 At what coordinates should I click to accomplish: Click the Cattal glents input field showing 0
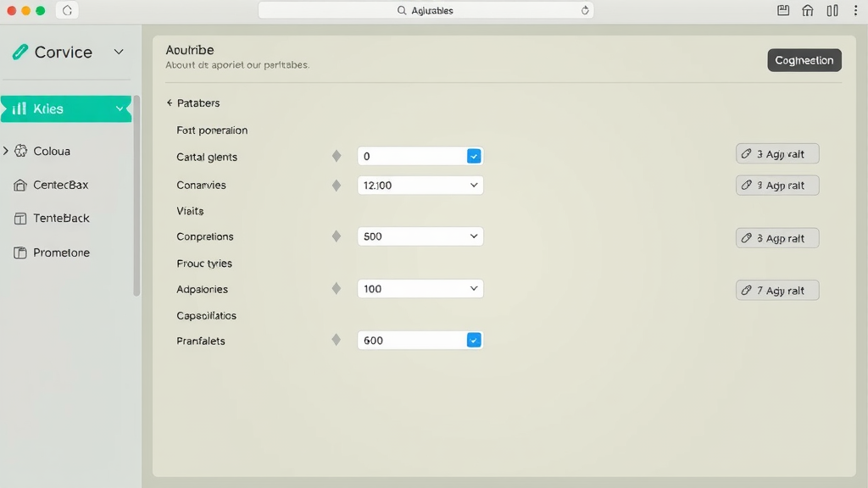(411, 156)
